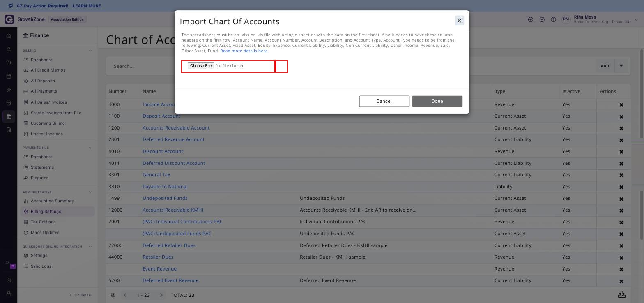Viewport: 644px width, 303px height.
Task: Open Sync Logs in sidebar
Action: click(x=41, y=266)
